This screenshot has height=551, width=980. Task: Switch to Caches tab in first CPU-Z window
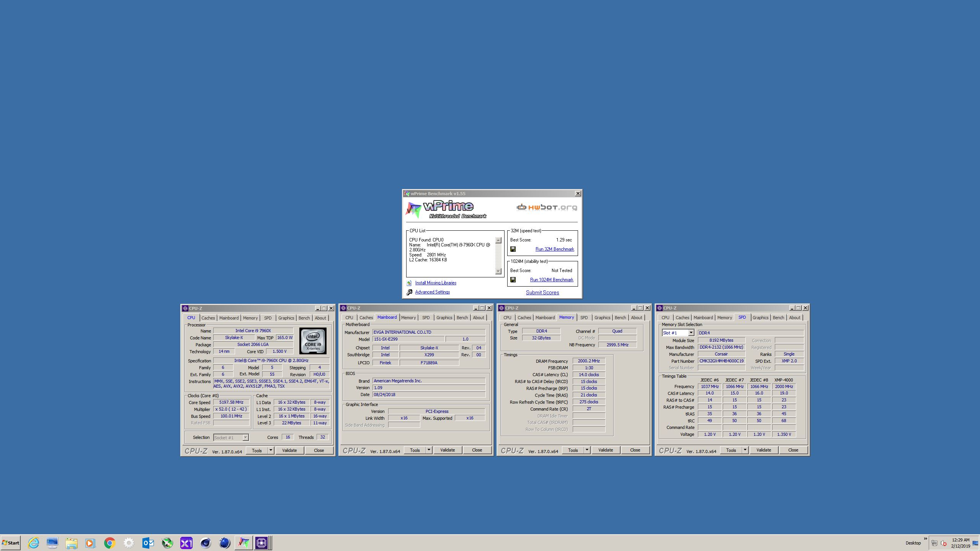208,318
